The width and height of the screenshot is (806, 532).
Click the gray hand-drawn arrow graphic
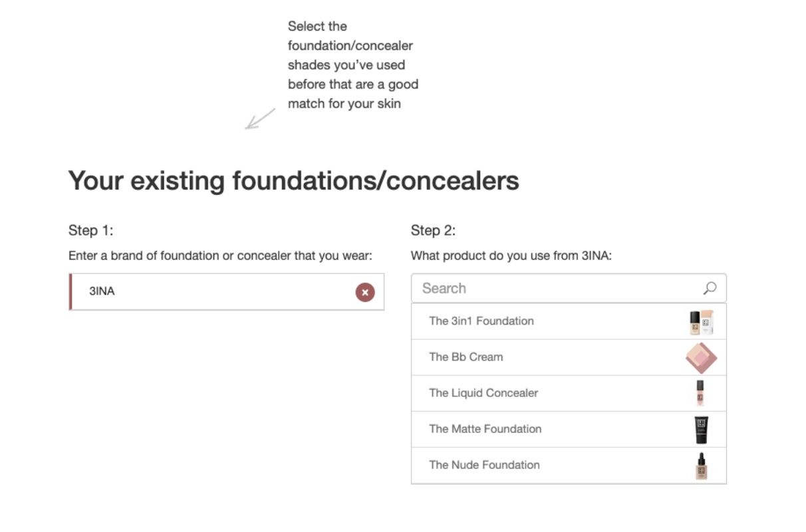[x=260, y=118]
